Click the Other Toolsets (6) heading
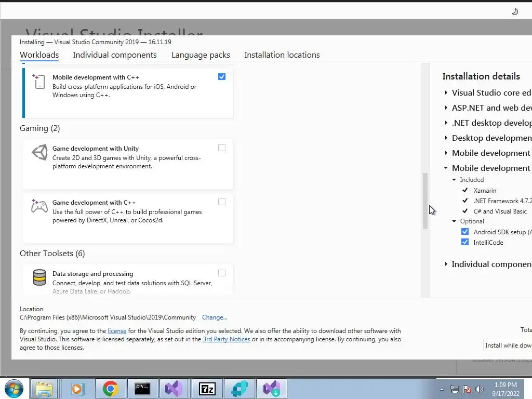 (x=52, y=254)
